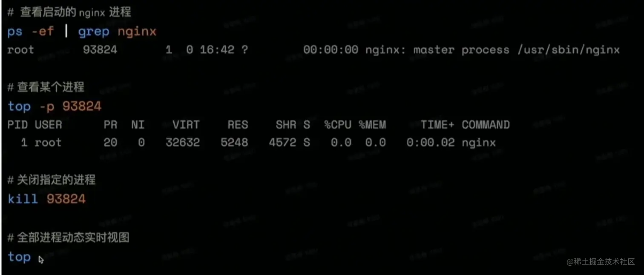The image size is (644, 275).
Task: Click the word 'grep' in first command
Action: 94,32
